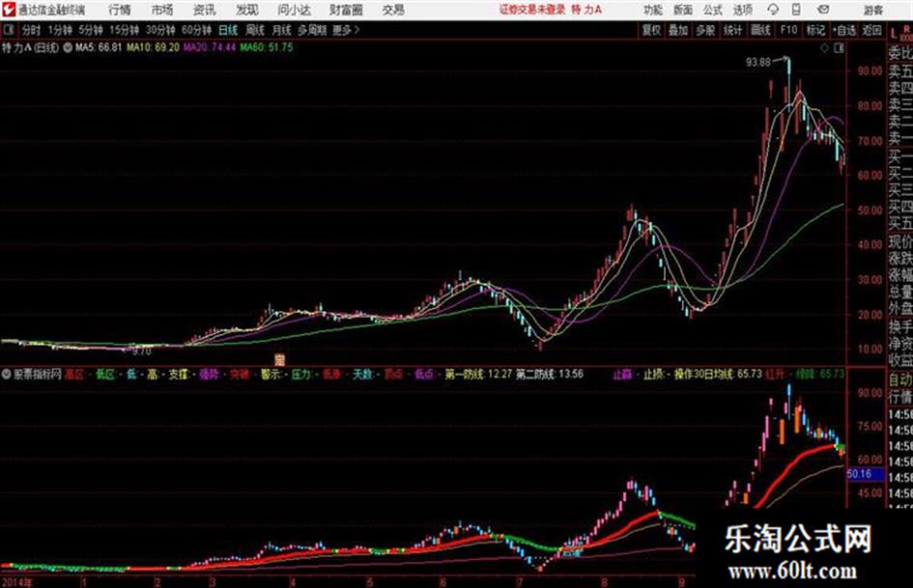Click the 返回 back button

(x=871, y=30)
